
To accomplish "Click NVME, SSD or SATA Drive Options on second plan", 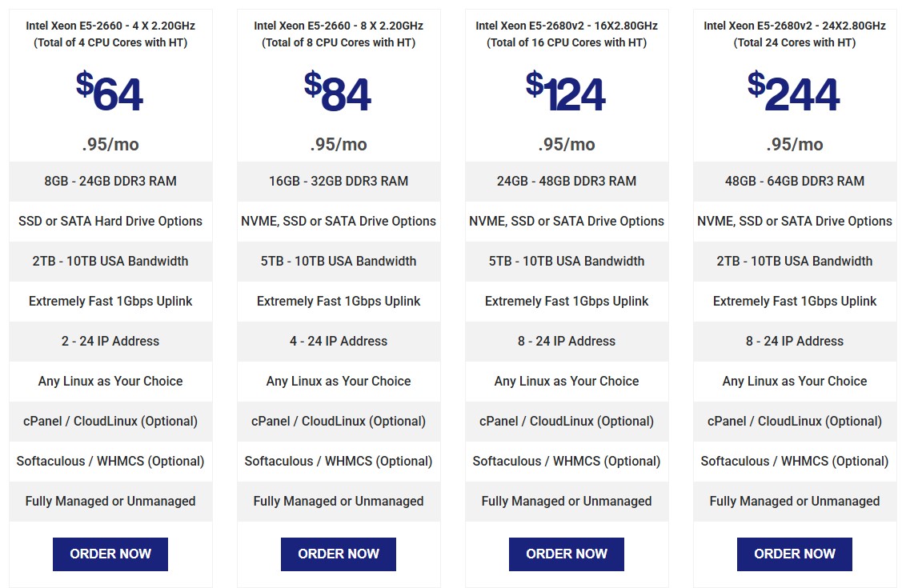I will point(338,221).
